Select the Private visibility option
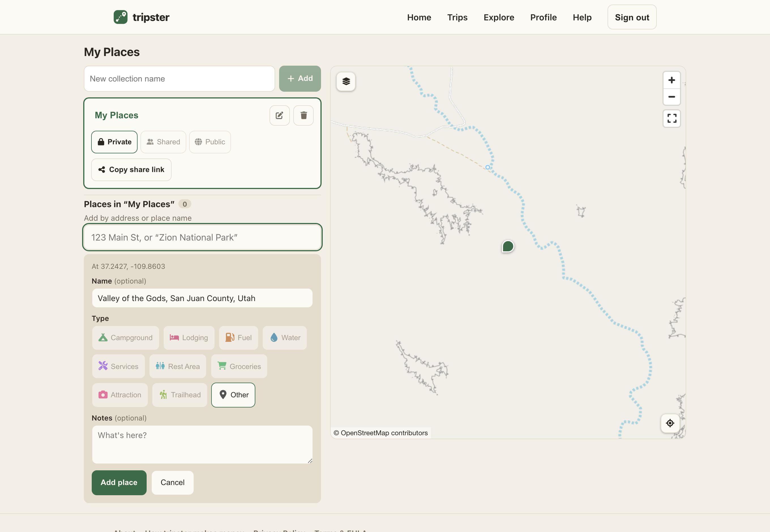Image resolution: width=770 pixels, height=532 pixels. tap(114, 142)
